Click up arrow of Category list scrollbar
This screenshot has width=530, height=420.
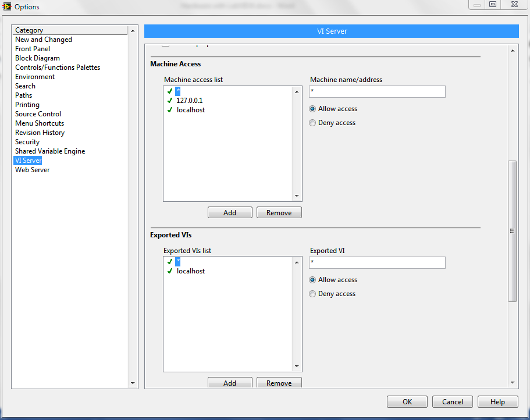133,30
